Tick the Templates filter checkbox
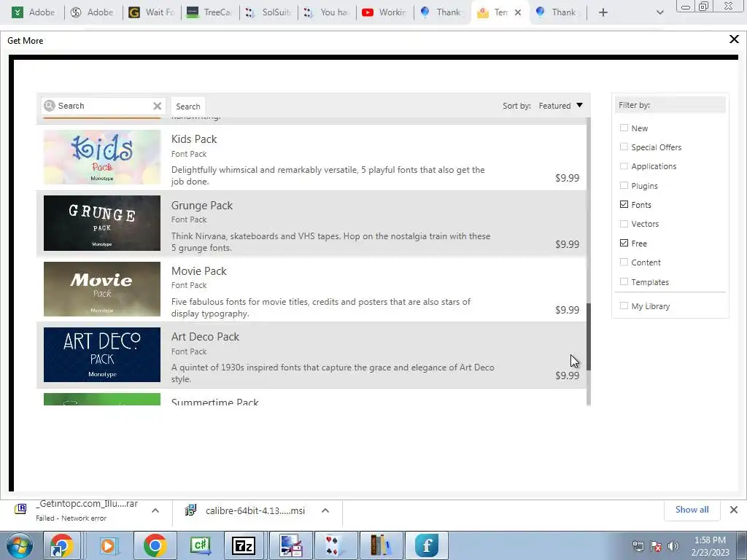This screenshot has height=560, width=747. pyautogui.click(x=624, y=281)
